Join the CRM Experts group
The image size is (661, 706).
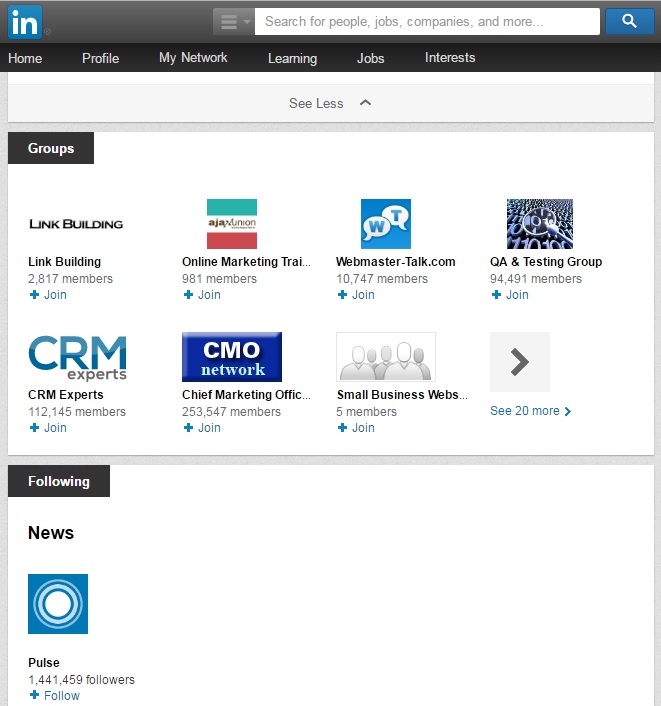click(x=48, y=428)
